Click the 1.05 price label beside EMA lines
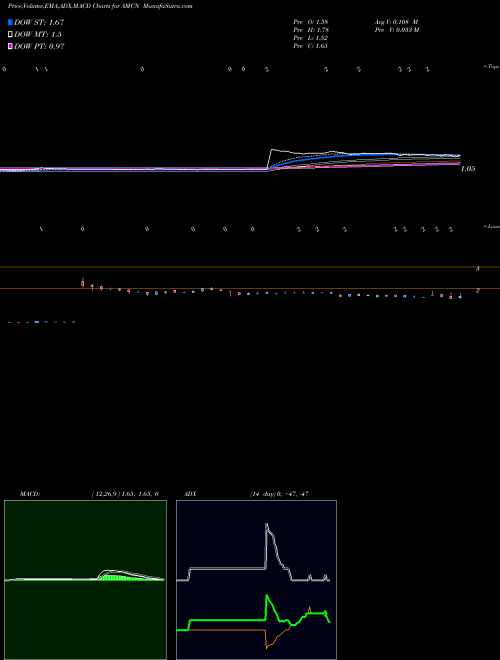This screenshot has width=500, height=660. coord(468,169)
